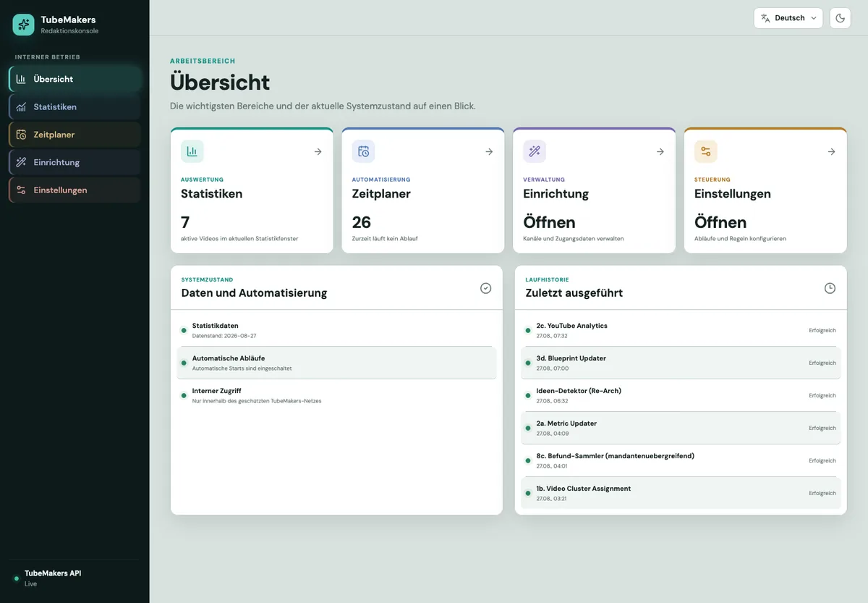The width and height of the screenshot is (868, 603).
Task: Open Einstellungen in the sidebar
Action: pyautogui.click(x=75, y=190)
